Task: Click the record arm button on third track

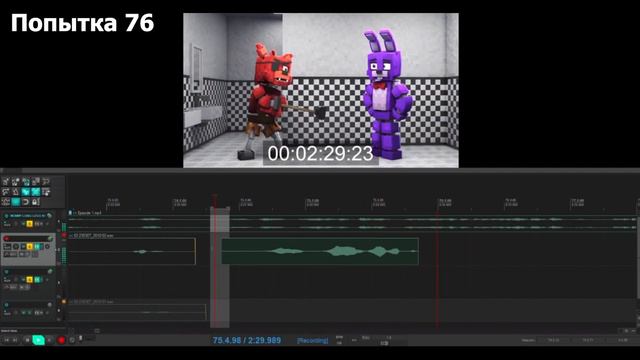Action: 6,271
